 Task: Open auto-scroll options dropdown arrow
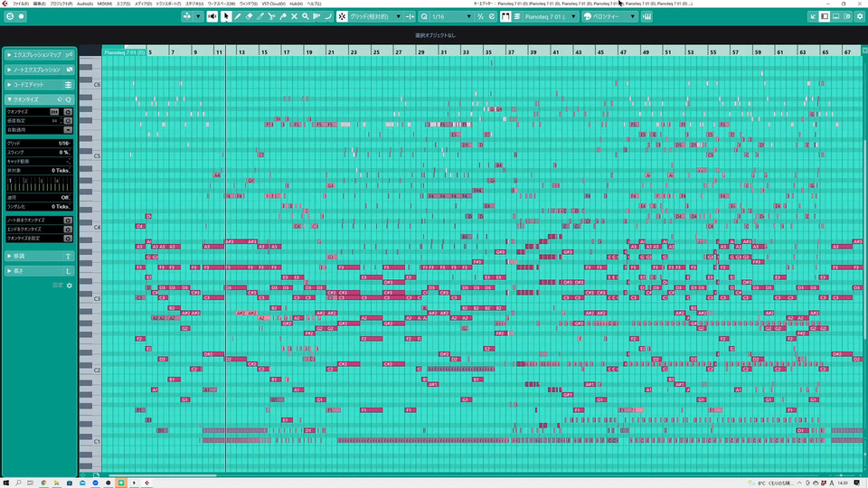tap(198, 16)
